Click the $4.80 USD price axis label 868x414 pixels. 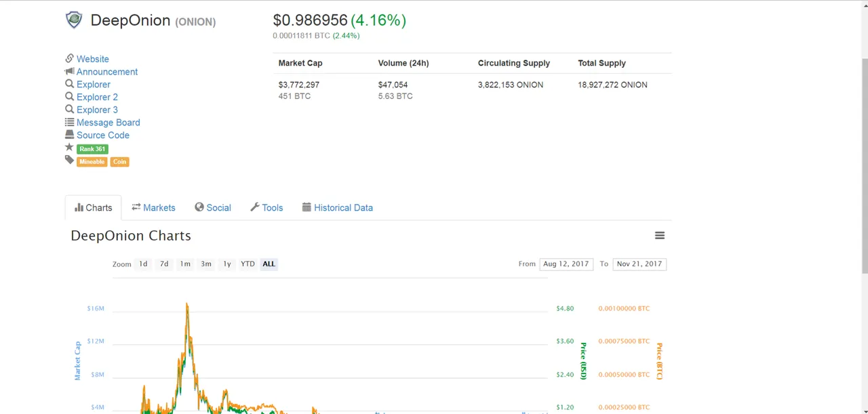[x=565, y=308]
